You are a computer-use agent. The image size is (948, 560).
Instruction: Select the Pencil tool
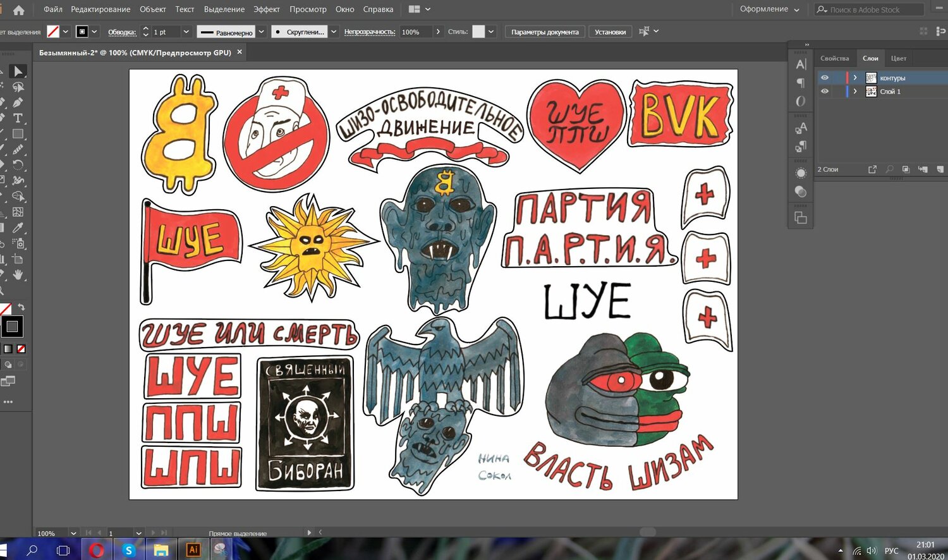[18, 150]
